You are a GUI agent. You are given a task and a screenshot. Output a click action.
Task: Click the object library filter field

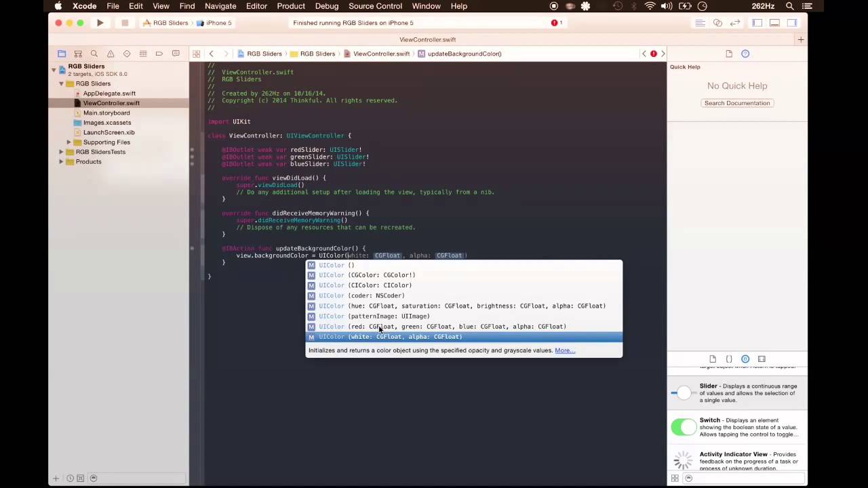(x=746, y=479)
